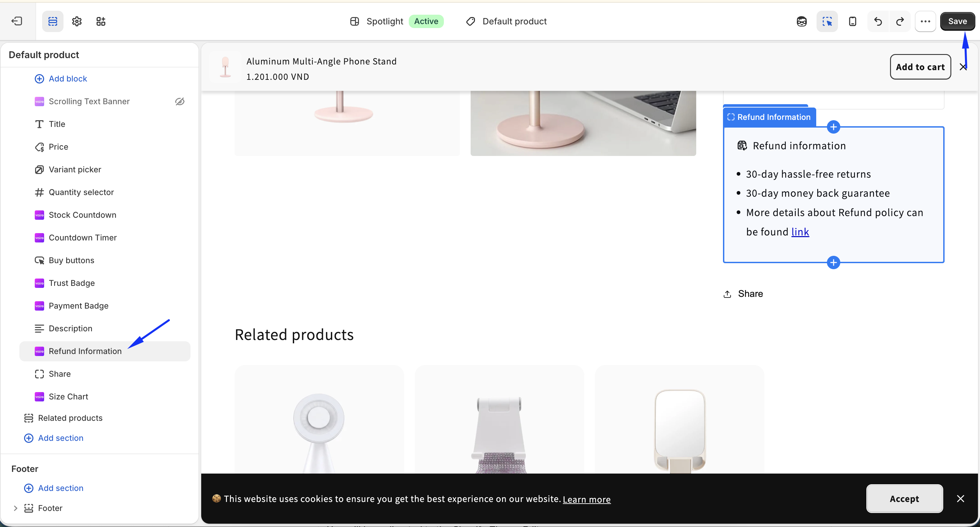Toggle the inspector selection tool
The width and height of the screenshot is (980, 527).
click(827, 21)
